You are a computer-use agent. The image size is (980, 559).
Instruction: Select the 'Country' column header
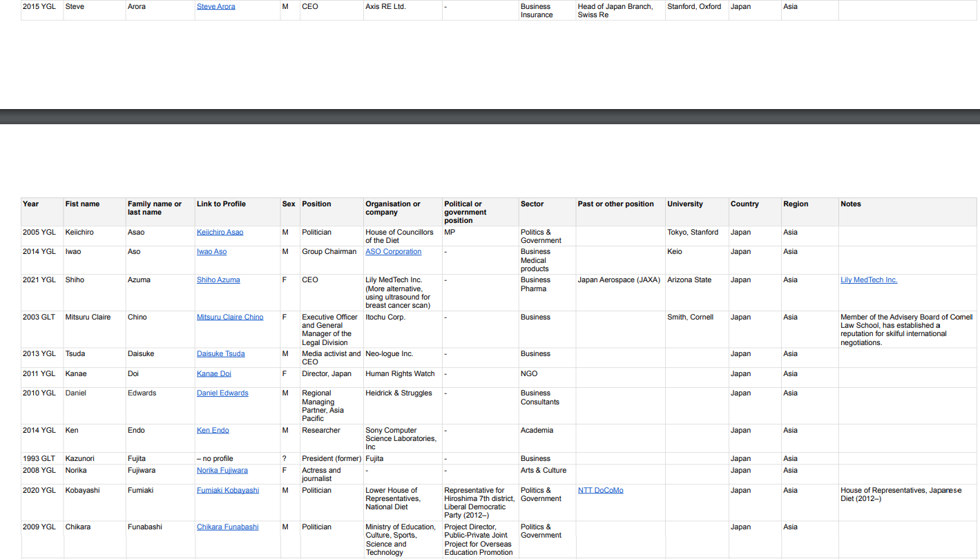coord(755,212)
